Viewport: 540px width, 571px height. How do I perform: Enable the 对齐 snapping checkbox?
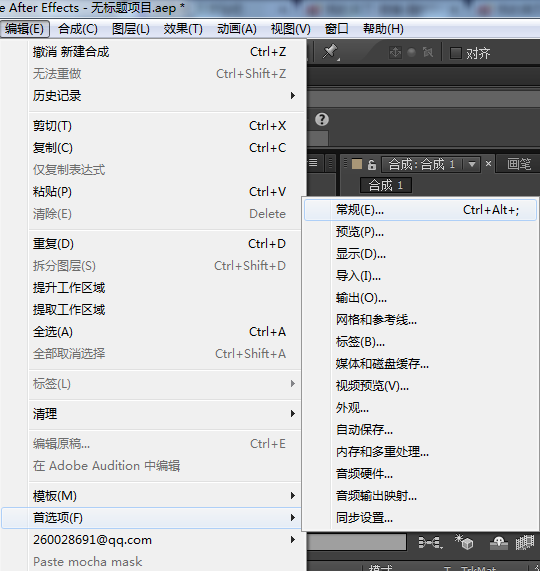pos(456,53)
